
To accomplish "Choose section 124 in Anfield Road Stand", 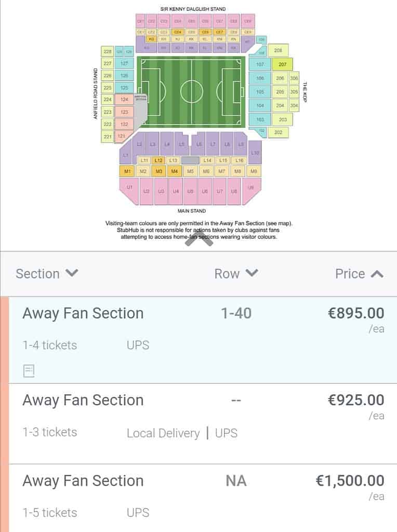I will tap(124, 99).
